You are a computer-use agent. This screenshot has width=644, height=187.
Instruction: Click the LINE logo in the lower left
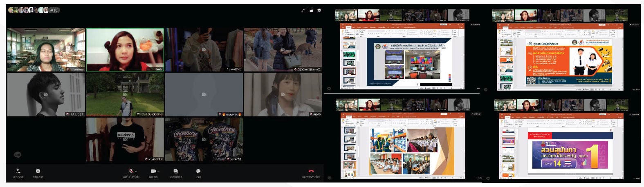tap(18, 155)
